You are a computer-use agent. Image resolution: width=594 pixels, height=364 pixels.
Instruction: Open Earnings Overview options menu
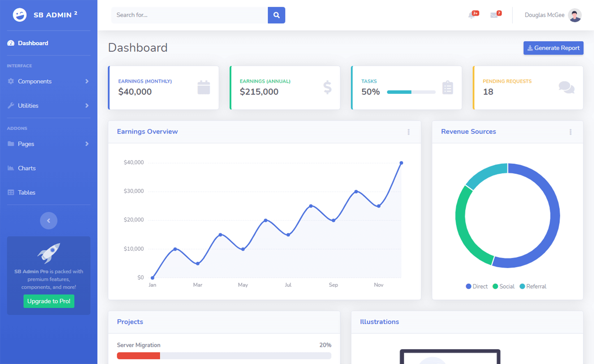[409, 132]
